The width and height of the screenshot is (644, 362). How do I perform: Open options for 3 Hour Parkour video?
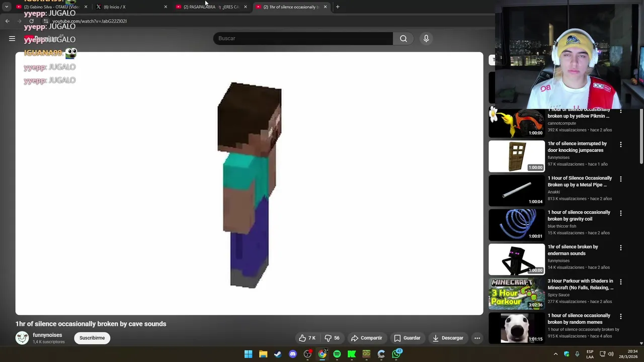620,282
